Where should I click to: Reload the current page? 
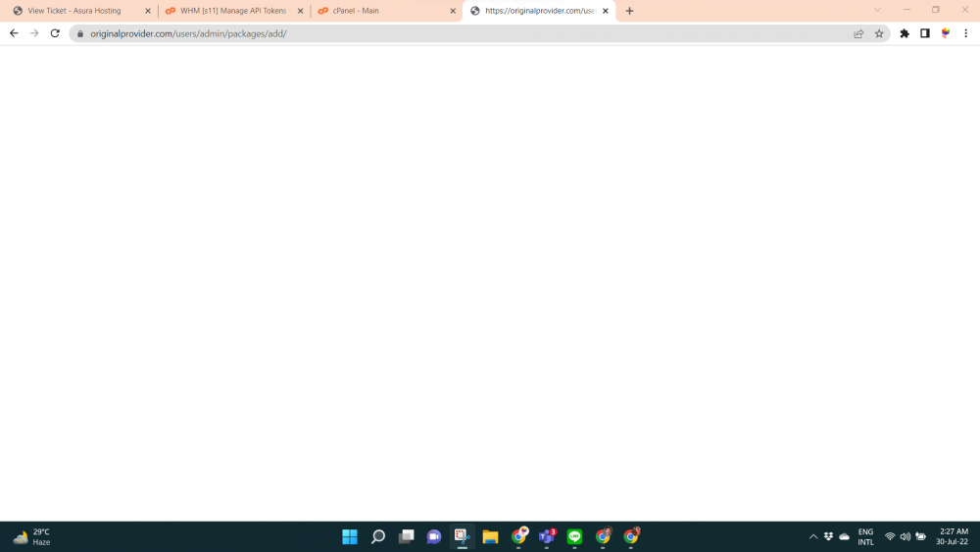(55, 33)
